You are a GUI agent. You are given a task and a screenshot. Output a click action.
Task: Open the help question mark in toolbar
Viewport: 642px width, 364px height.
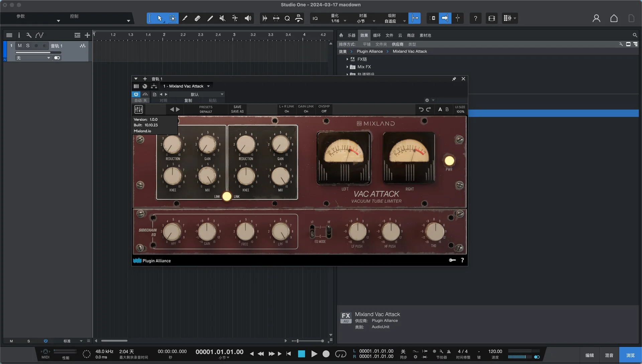coord(475,18)
